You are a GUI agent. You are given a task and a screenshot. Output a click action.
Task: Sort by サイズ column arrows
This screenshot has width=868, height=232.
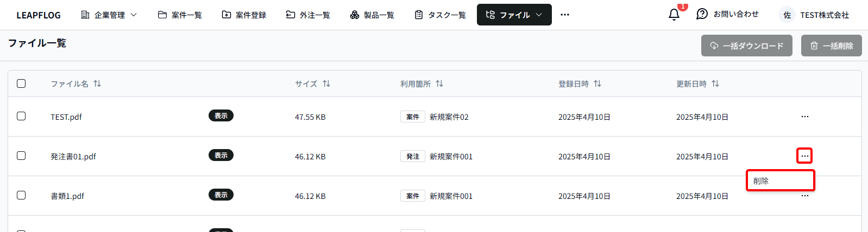pos(326,83)
